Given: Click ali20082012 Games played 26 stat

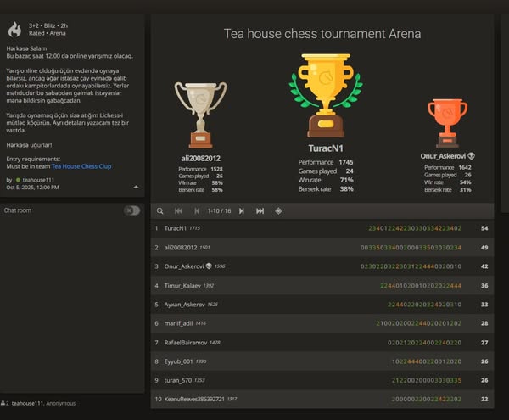Looking at the screenshot, I should pyautogui.click(x=200, y=176).
